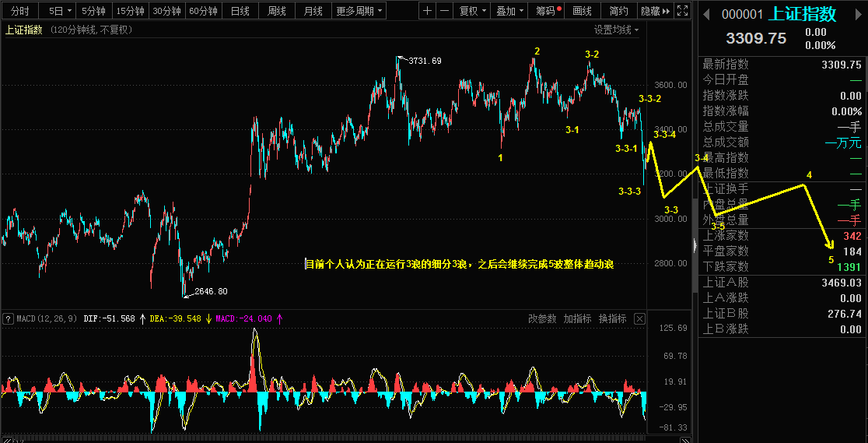This screenshot has height=443, width=868.
Task: Expand the 5日 dropdown
Action: click(57, 11)
